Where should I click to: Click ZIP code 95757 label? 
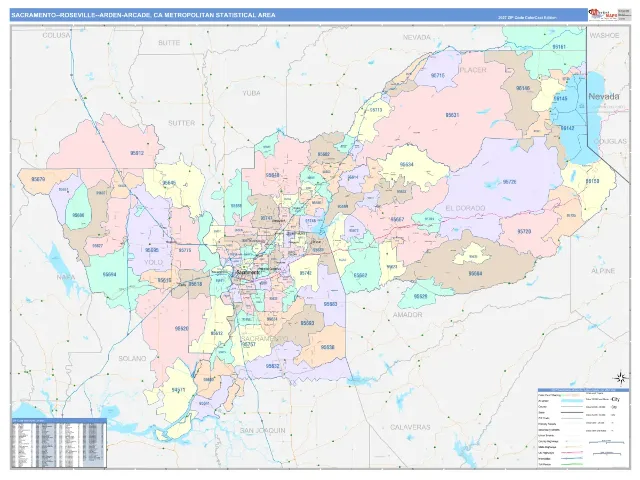click(x=249, y=344)
